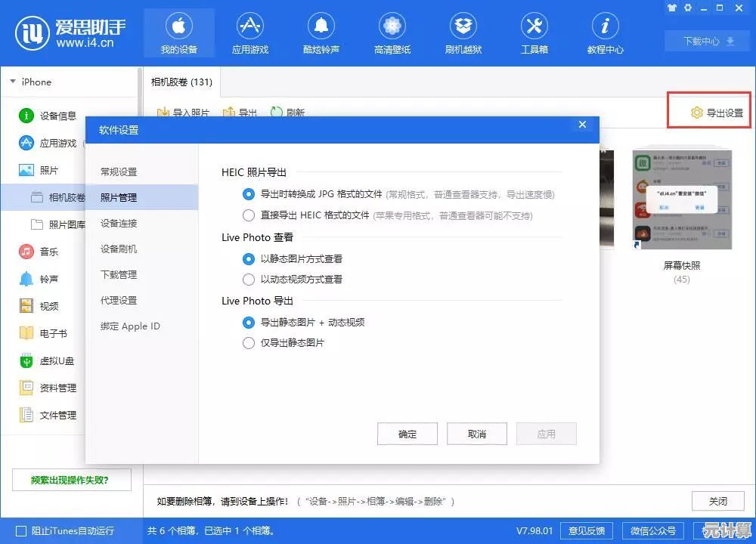Open the 刷机越狱 flash icon

(463, 27)
